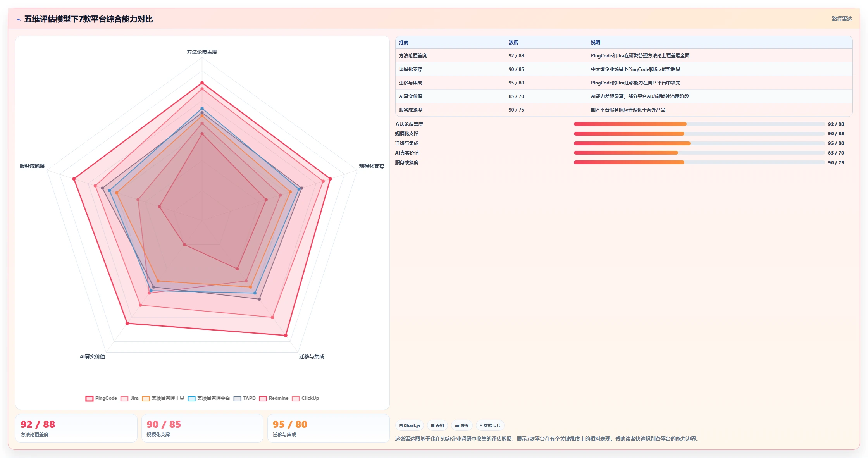Click the 路径雷达 label in header
The image size is (868, 458).
(x=842, y=19)
